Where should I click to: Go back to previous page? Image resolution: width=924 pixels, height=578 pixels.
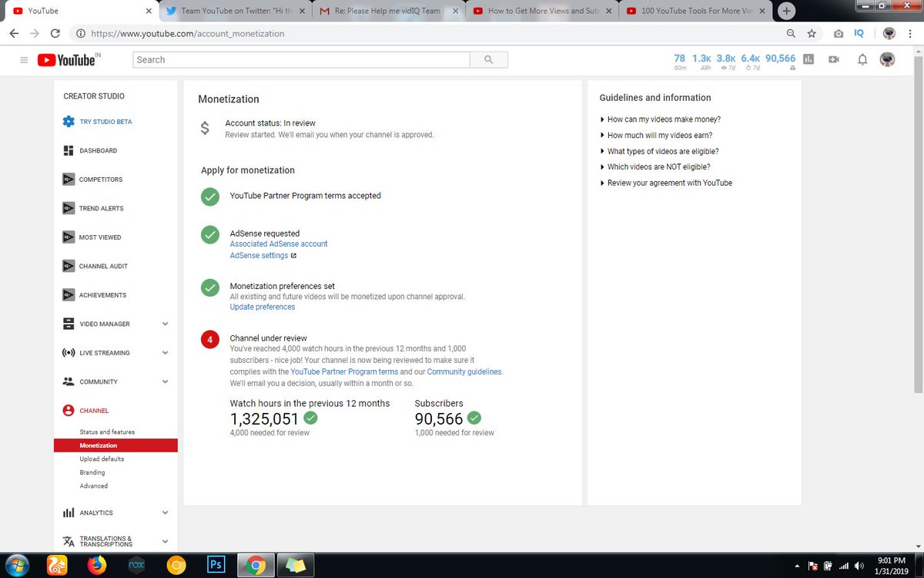(x=14, y=34)
